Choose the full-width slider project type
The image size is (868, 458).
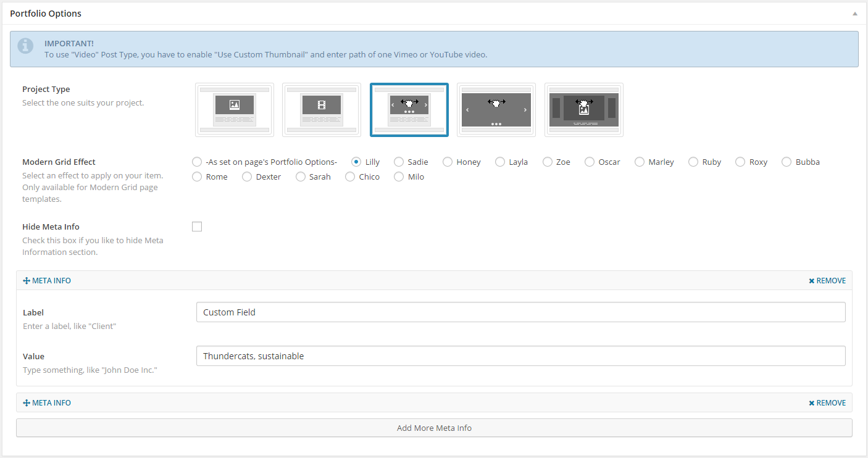[x=496, y=110]
